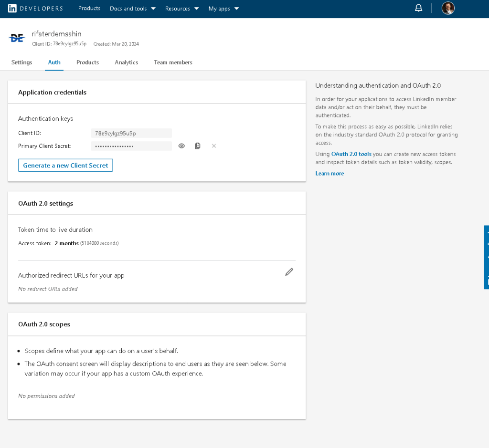Follow the Learn more link
This screenshot has height=448, width=489.
pyautogui.click(x=330, y=174)
